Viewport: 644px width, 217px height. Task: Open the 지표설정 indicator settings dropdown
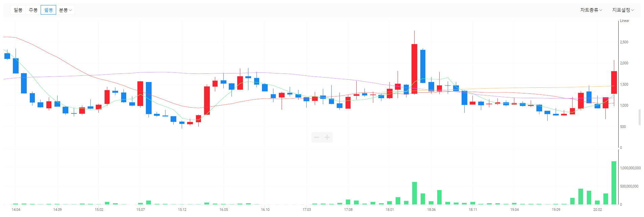point(623,10)
